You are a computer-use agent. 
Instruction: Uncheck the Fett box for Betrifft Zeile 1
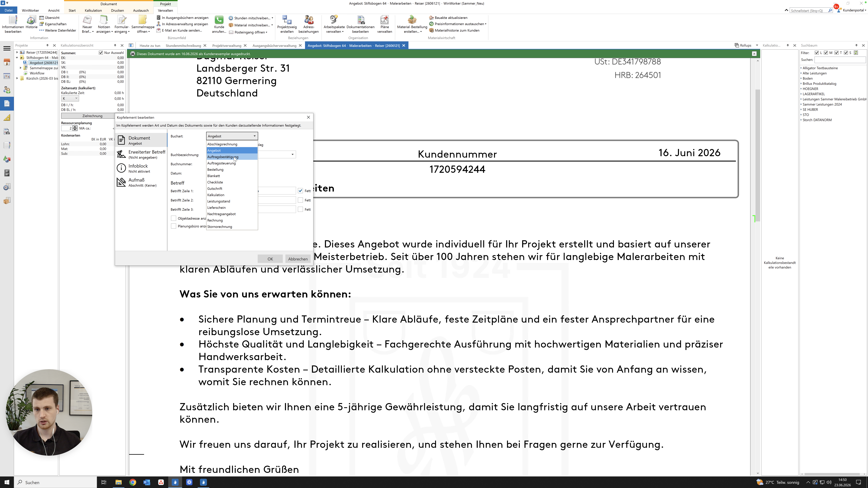point(300,191)
